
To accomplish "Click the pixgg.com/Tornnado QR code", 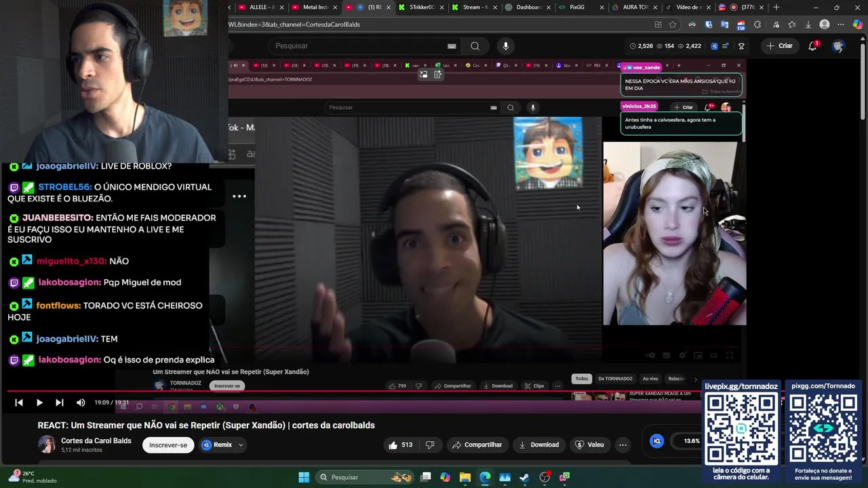I will [823, 428].
